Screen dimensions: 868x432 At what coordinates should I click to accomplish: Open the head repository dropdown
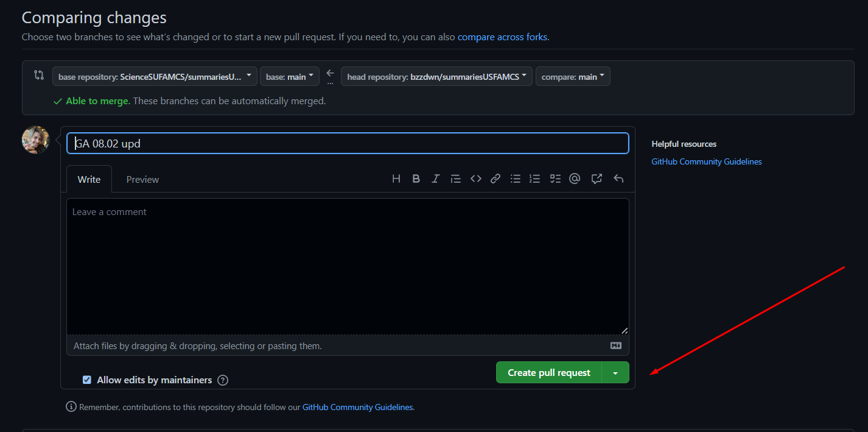pos(436,76)
